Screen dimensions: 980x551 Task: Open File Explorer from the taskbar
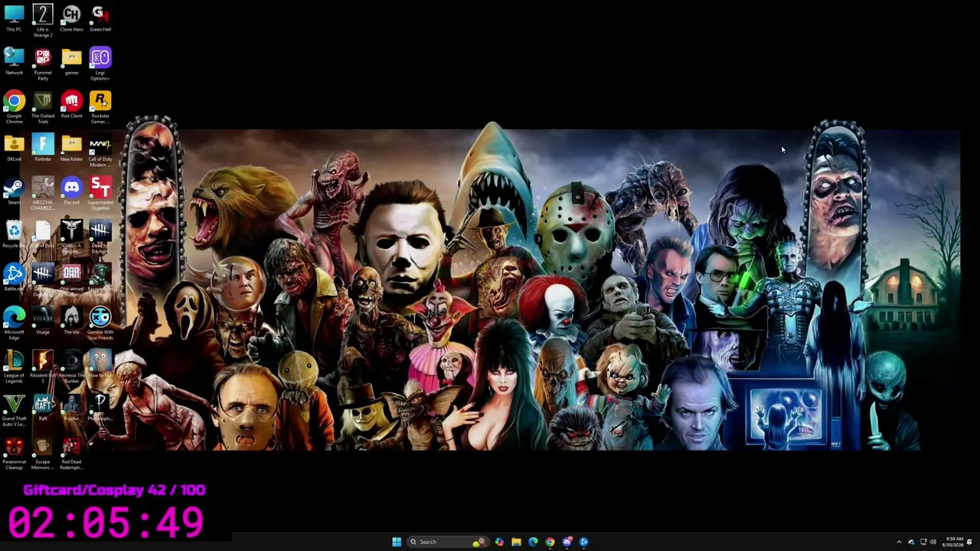(x=516, y=542)
